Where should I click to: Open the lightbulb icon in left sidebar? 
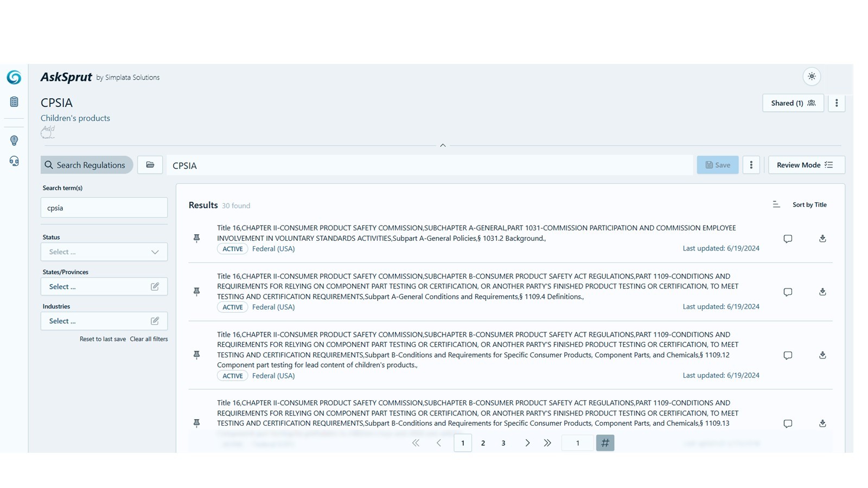pyautogui.click(x=14, y=140)
